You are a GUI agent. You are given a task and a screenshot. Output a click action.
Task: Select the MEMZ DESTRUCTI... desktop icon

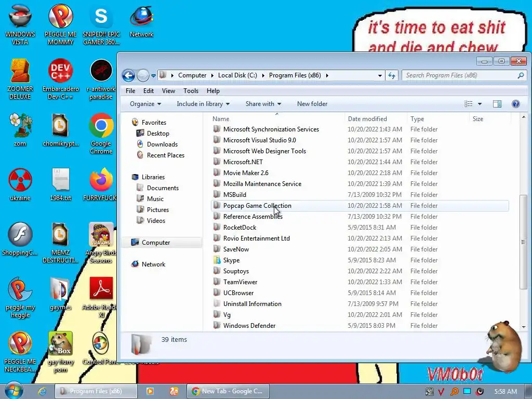[x=60, y=243]
